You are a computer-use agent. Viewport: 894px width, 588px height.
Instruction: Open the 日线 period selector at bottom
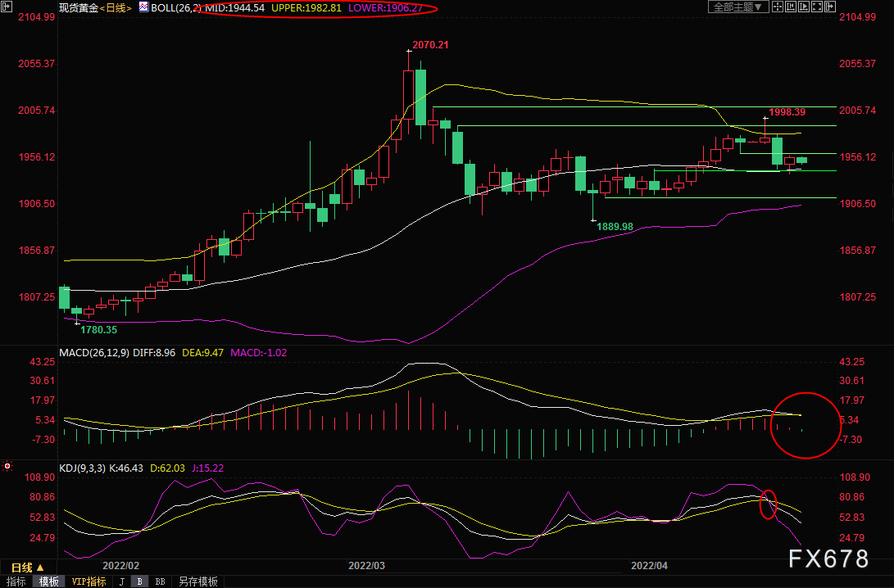click(27, 568)
